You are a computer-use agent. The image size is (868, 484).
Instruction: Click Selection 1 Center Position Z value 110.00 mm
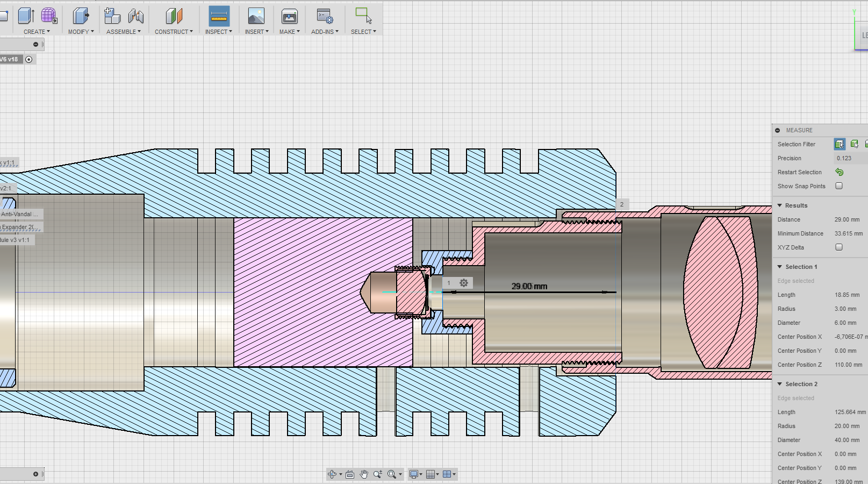848,365
